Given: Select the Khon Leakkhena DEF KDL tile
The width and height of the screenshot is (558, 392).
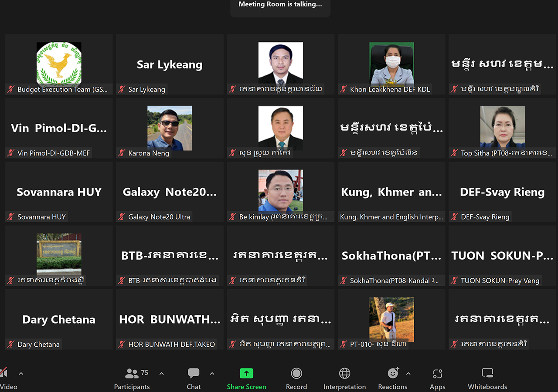Looking at the screenshot, I should click(391, 64).
